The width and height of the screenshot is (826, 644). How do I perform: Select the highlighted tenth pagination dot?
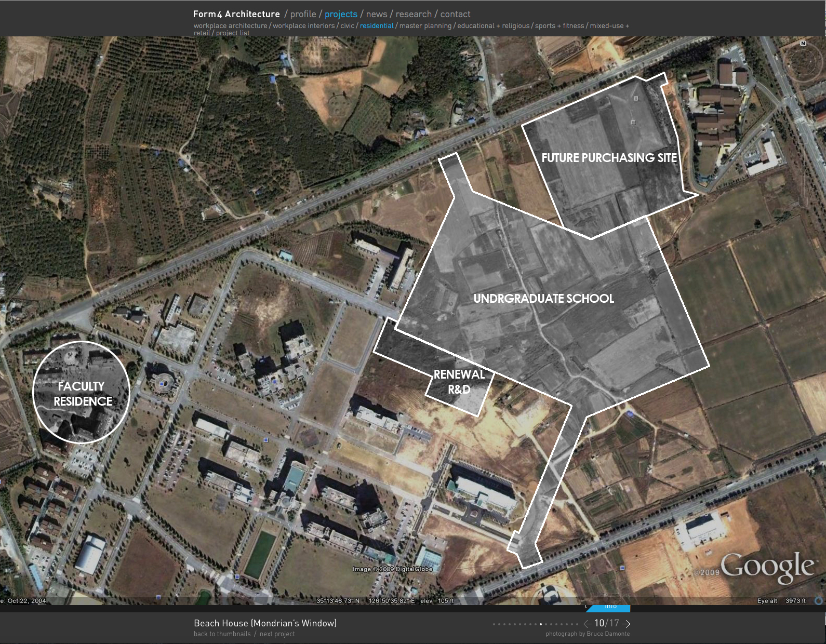[x=541, y=624]
